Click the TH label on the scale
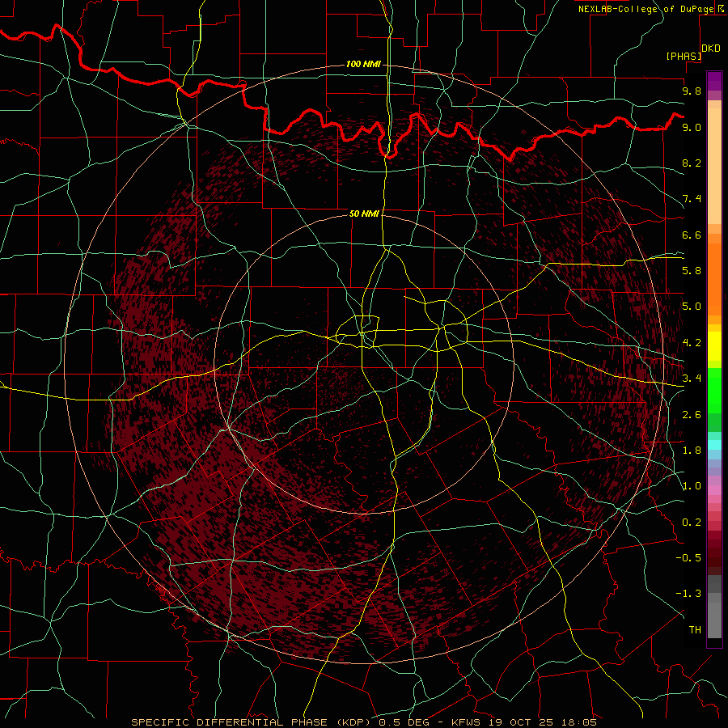 [695, 630]
